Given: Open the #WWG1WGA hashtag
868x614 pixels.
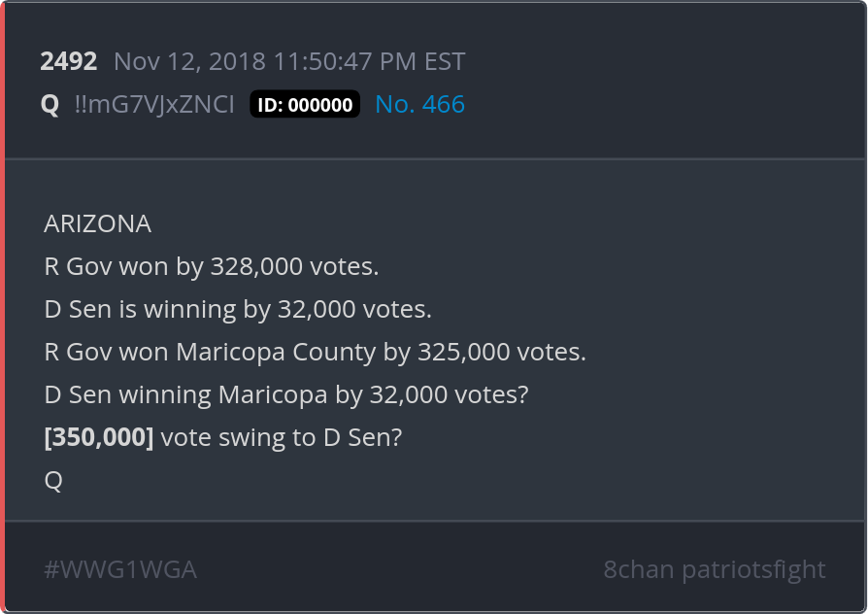Looking at the screenshot, I should pos(120,569).
